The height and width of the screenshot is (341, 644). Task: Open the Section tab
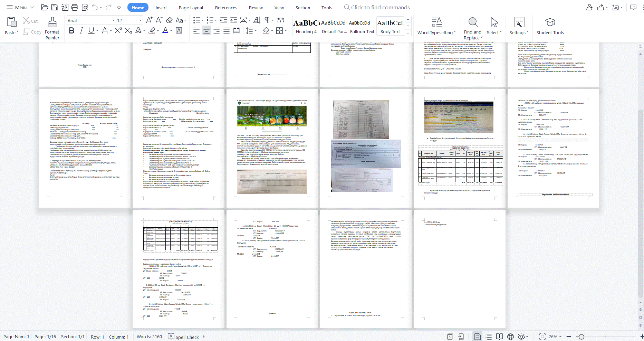[x=303, y=8]
